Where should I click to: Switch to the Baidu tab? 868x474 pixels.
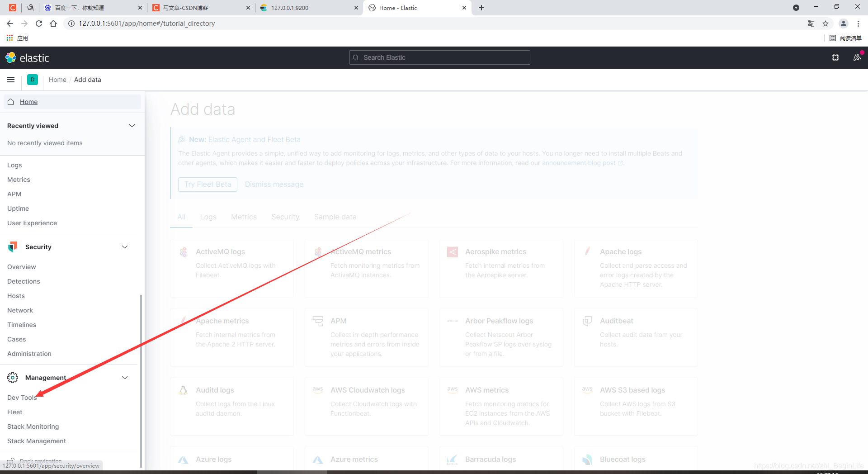click(x=93, y=8)
